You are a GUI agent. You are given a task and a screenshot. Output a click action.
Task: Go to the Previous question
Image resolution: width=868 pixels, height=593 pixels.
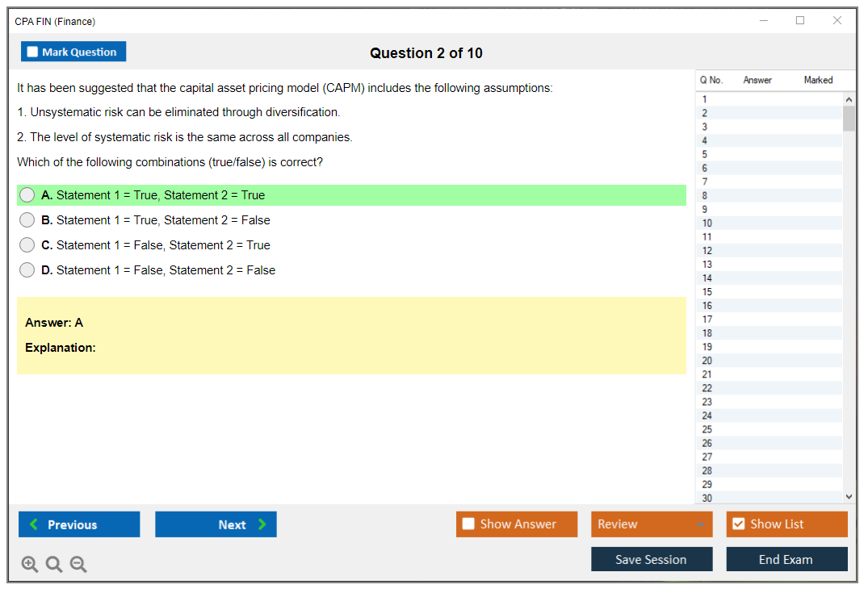click(x=79, y=524)
